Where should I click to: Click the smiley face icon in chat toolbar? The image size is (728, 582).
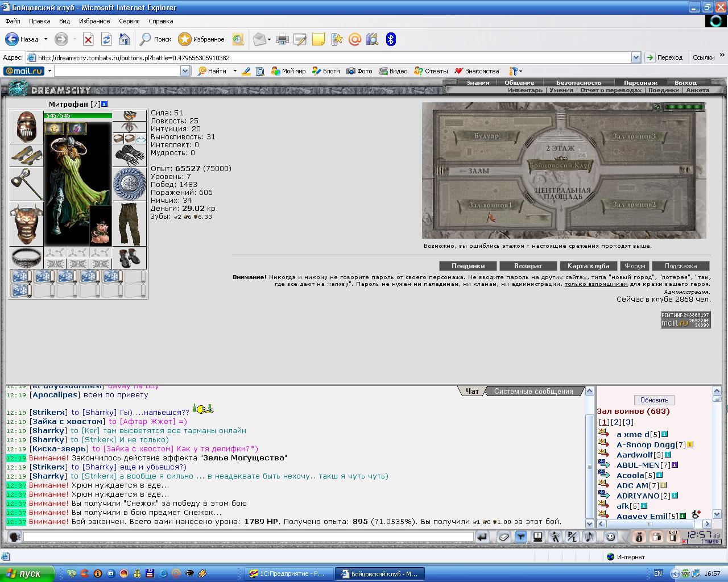(x=610, y=537)
